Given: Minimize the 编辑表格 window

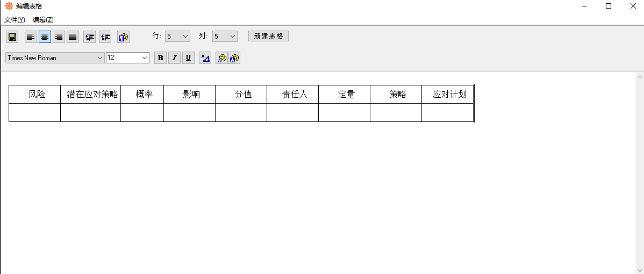Looking at the screenshot, I should [x=584, y=6].
